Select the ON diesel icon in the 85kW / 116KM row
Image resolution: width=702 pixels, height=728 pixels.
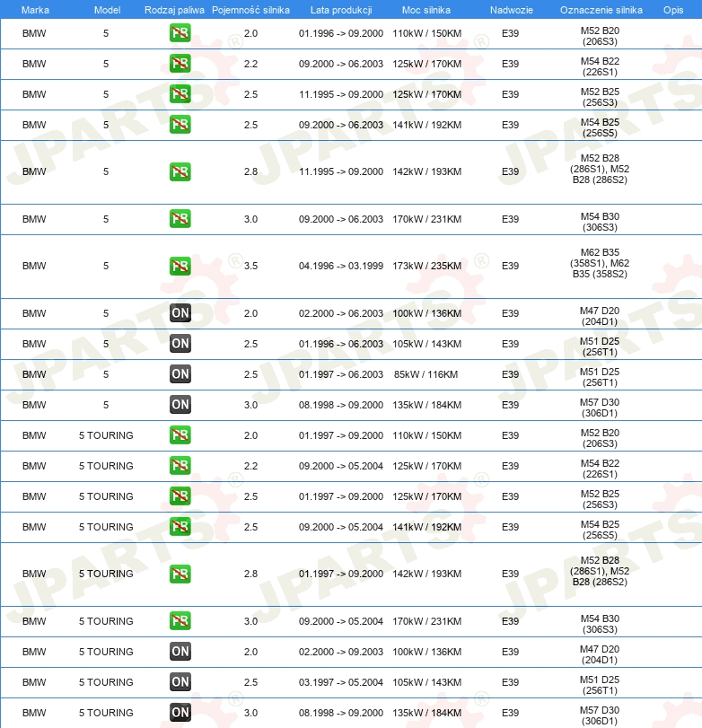click(x=180, y=374)
